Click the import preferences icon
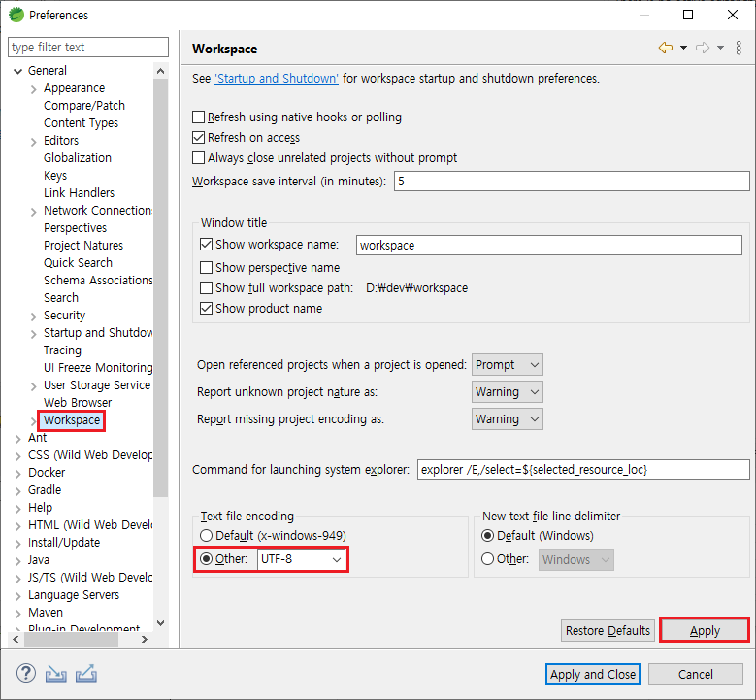 coord(56,674)
